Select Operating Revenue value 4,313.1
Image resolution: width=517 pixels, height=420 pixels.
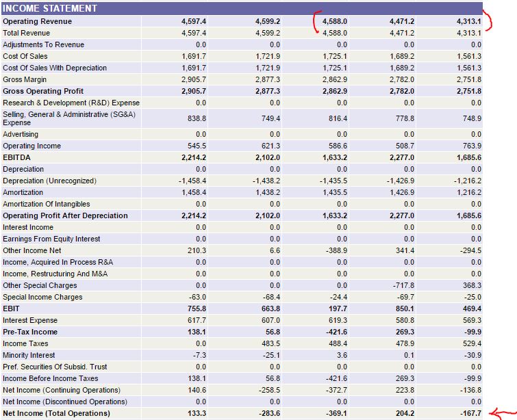click(x=468, y=21)
